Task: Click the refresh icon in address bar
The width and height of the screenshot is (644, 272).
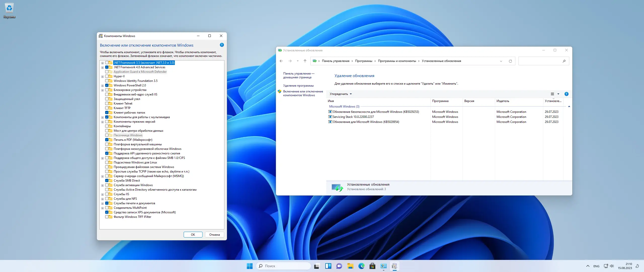Action: tap(510, 61)
